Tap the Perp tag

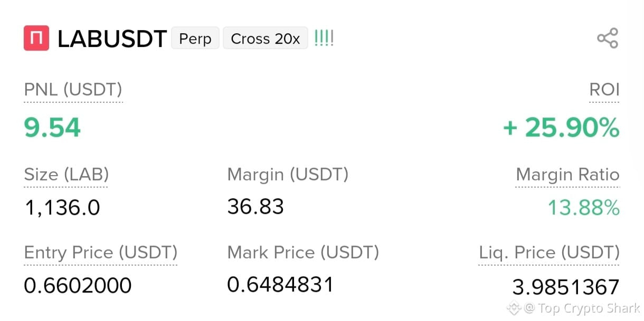click(195, 39)
